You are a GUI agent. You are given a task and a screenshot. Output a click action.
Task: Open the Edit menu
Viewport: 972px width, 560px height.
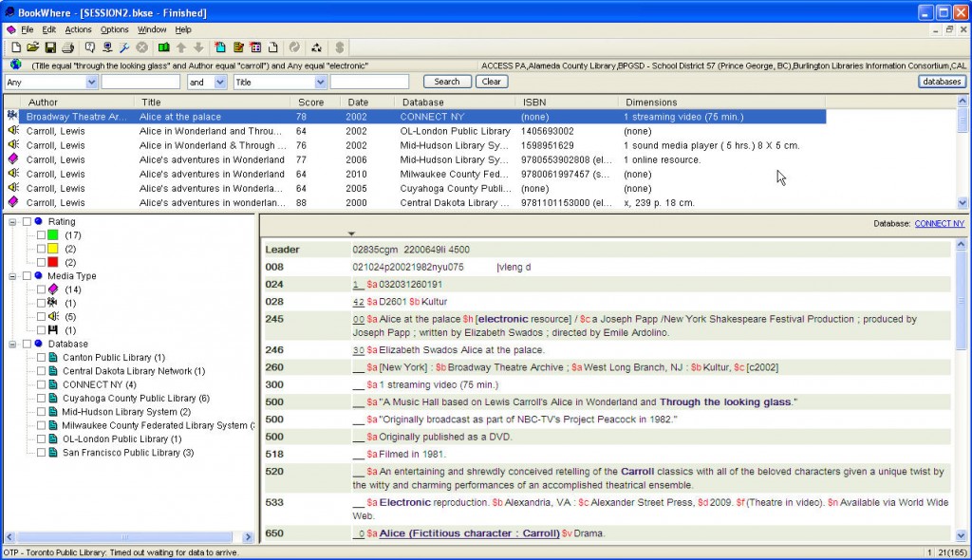point(49,29)
